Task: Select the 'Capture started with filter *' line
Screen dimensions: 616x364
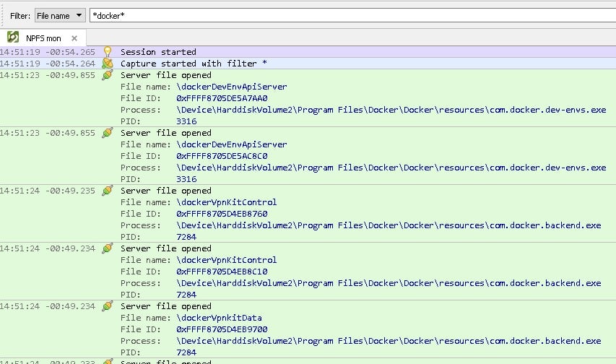Action: (194, 64)
